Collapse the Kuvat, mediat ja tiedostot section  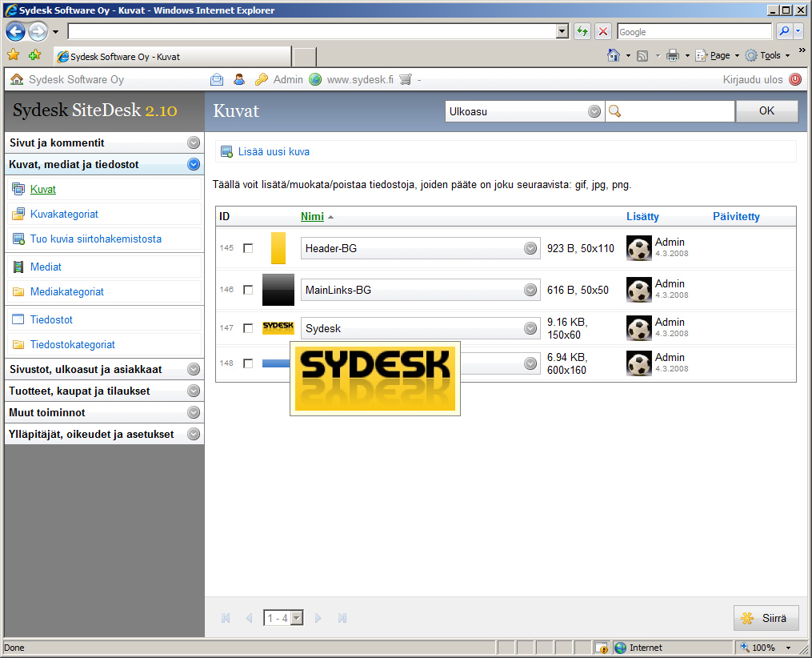point(194,164)
